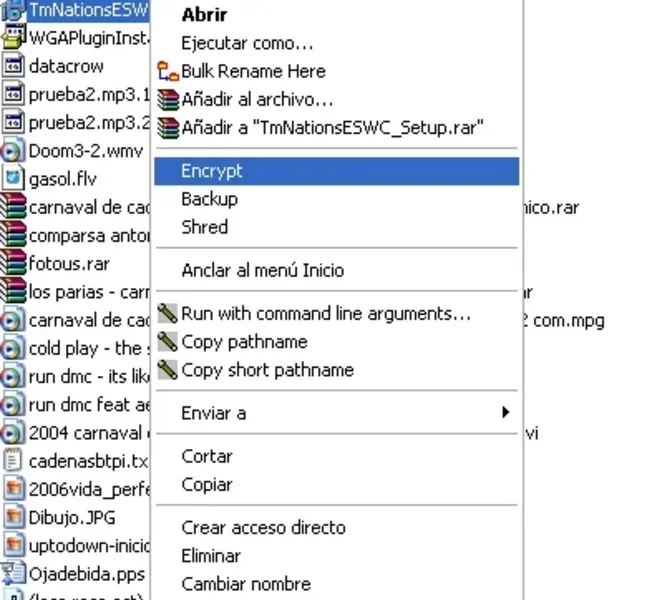Click the cadenasbtpi text file icon
Image resolution: width=647 pixels, height=600 pixels.
(x=13, y=461)
